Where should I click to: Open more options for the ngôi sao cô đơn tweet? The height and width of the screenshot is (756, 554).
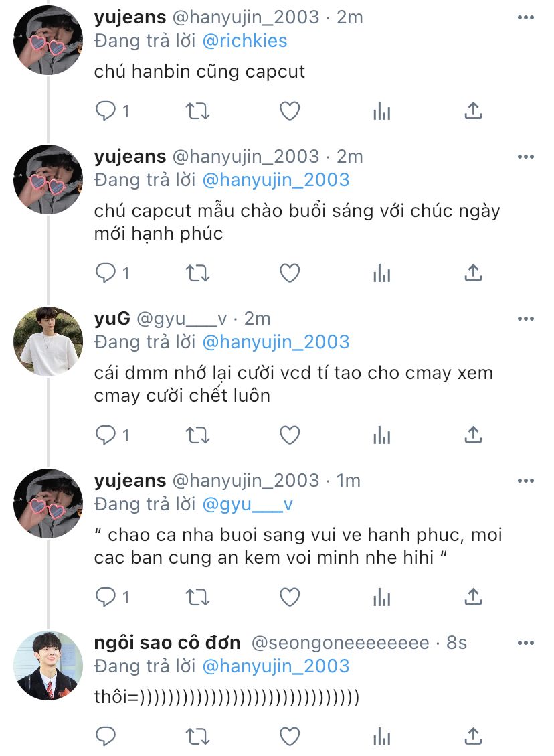coord(526,643)
